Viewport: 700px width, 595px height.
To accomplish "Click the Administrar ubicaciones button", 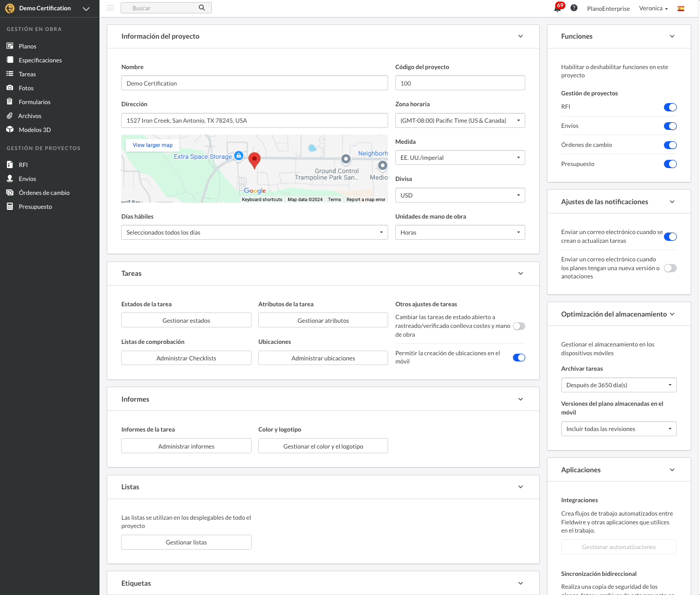I will [323, 358].
